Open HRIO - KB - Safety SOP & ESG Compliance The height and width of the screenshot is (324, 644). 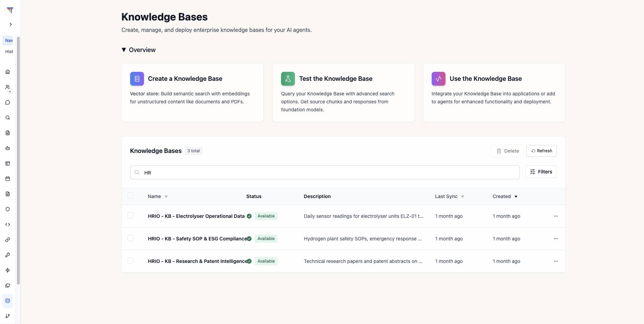pos(197,239)
